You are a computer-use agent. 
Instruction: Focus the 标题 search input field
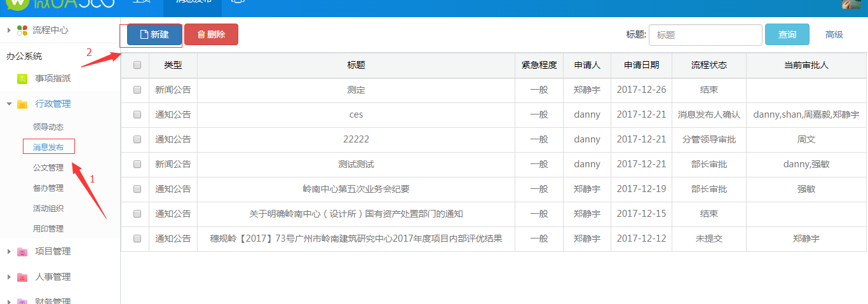click(x=705, y=35)
